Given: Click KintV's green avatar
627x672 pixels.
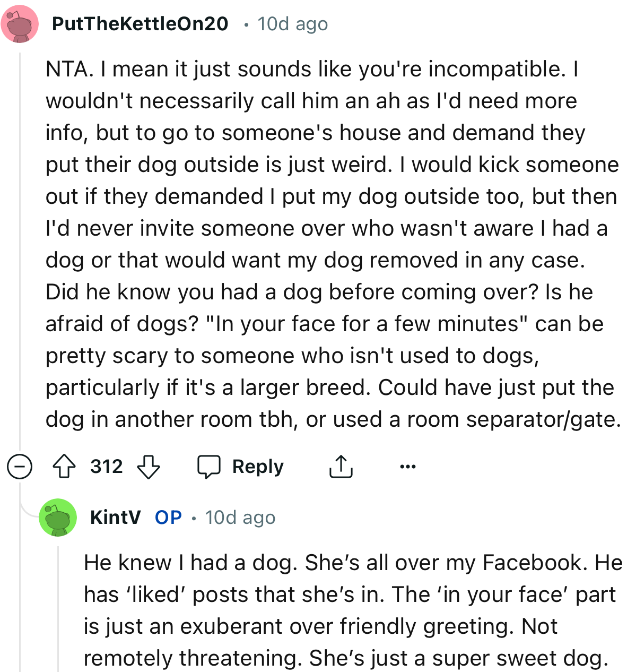Looking at the screenshot, I should click(x=57, y=518).
